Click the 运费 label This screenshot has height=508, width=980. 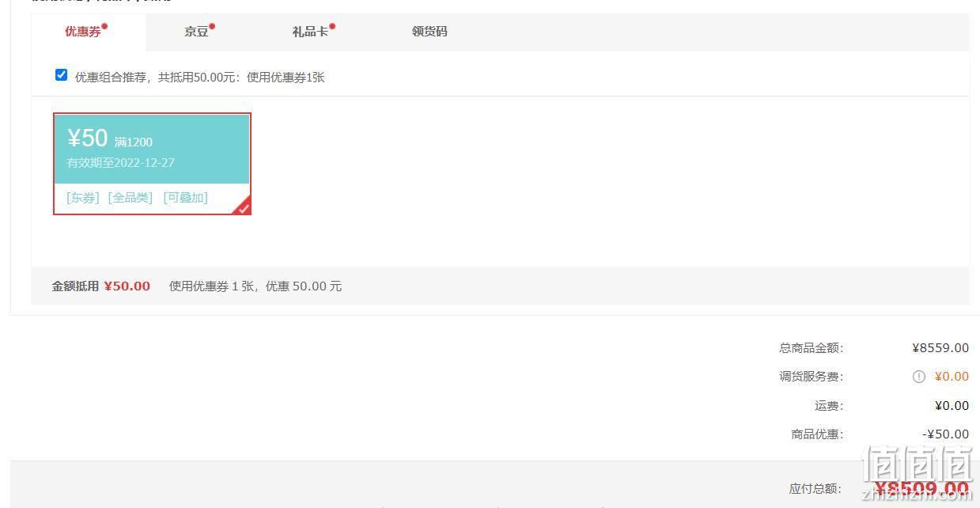[x=829, y=406]
